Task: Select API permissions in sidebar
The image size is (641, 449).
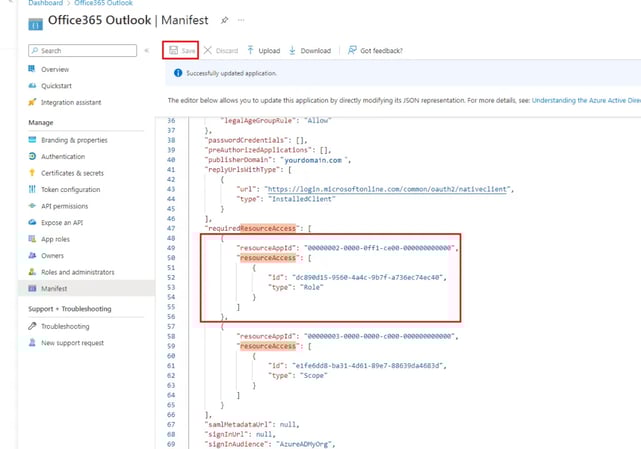Action: (x=67, y=206)
